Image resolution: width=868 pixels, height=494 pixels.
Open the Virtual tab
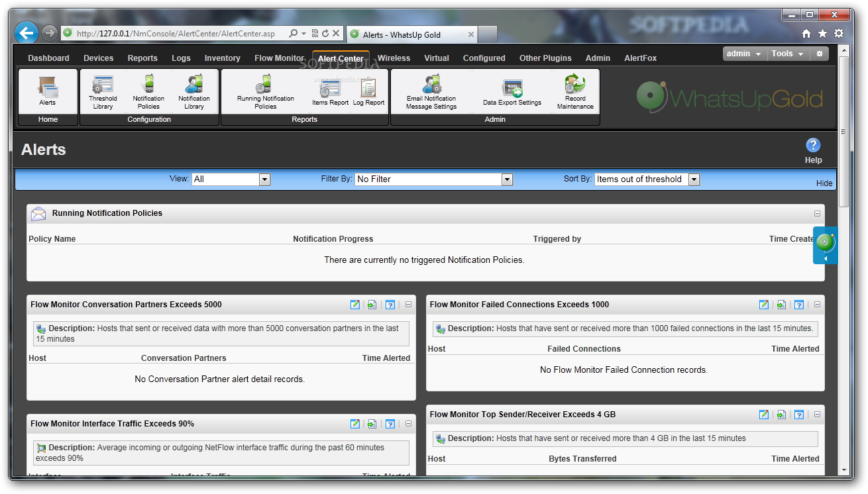[x=437, y=58]
